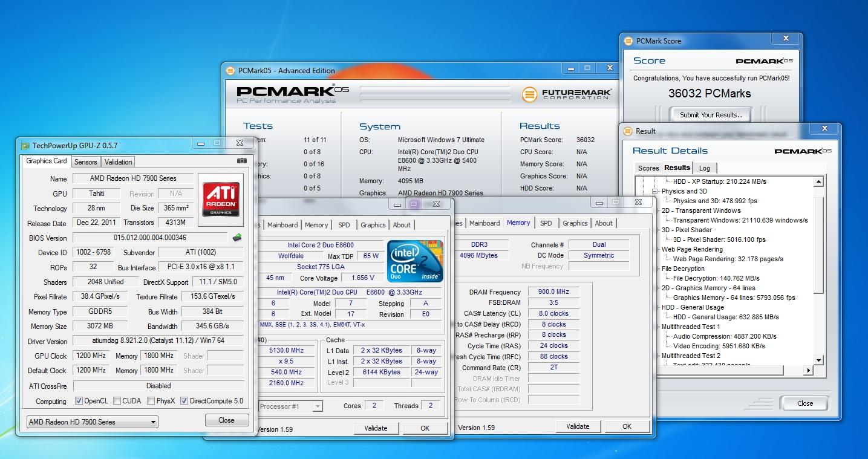Click the ATI Radeon Graphics logo
This screenshot has width=868, height=459.
click(x=221, y=200)
